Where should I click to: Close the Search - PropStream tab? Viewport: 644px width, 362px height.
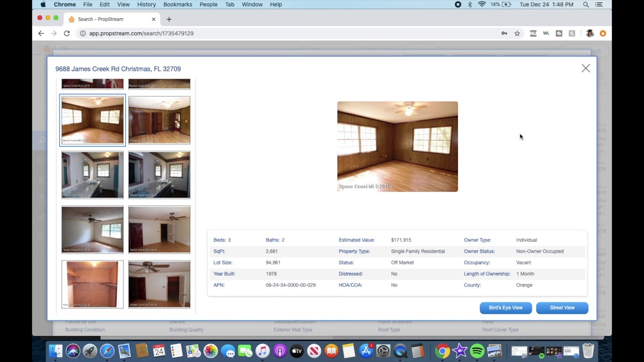coord(153,19)
